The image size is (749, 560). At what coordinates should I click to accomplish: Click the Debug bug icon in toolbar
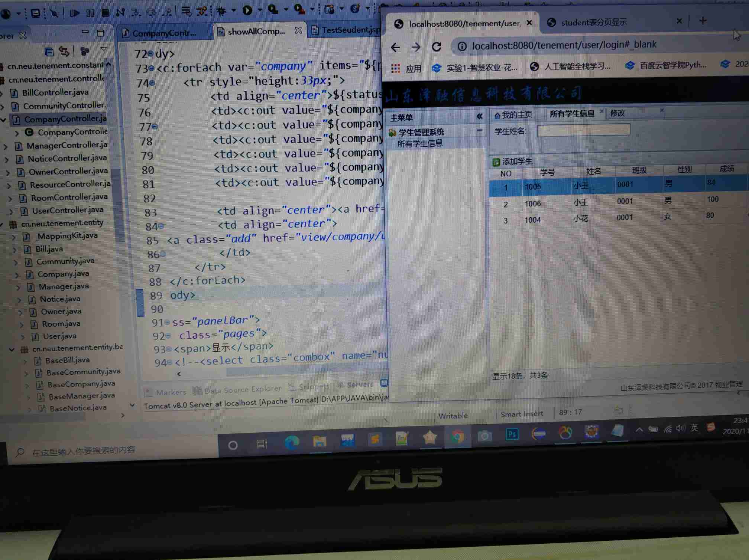click(x=222, y=11)
